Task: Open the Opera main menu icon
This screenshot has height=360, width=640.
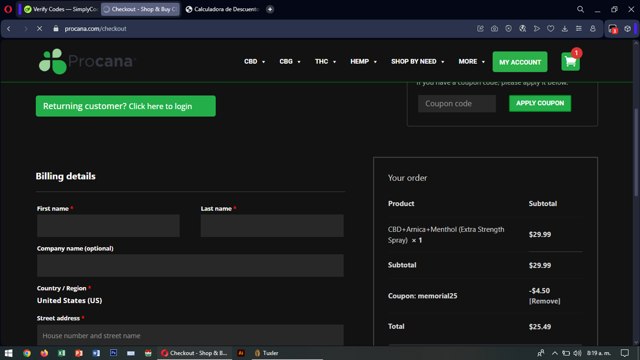Action: [x=8, y=9]
